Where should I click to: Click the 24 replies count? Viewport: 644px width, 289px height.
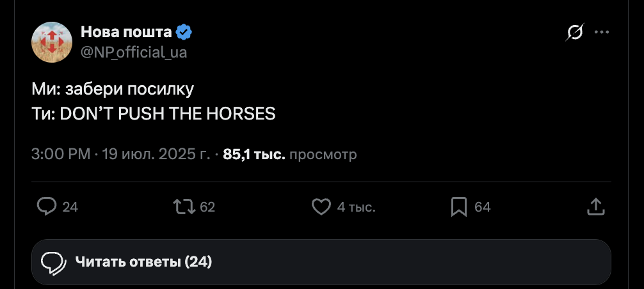(x=70, y=207)
